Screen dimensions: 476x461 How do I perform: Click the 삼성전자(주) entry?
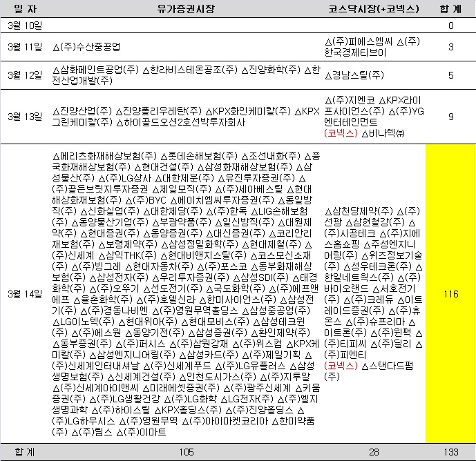point(119,277)
